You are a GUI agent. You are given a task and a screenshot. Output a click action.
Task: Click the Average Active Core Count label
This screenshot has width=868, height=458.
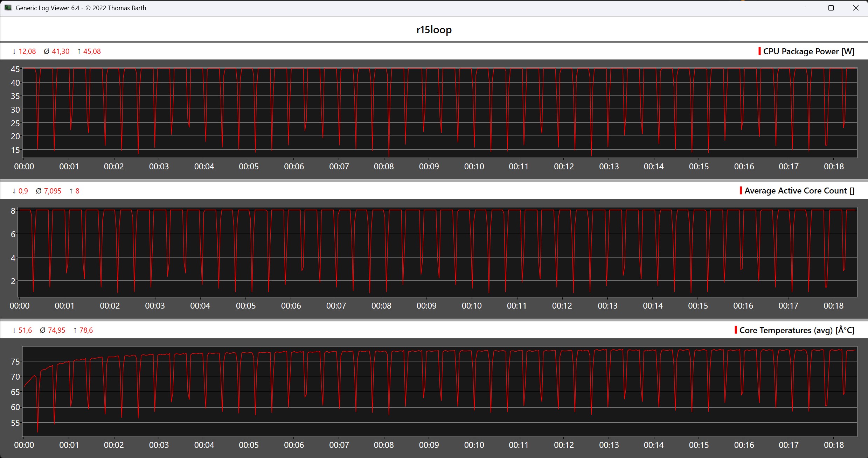[x=799, y=191]
